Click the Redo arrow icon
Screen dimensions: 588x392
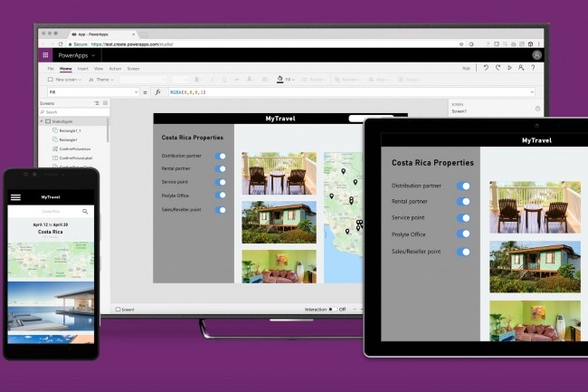498,68
